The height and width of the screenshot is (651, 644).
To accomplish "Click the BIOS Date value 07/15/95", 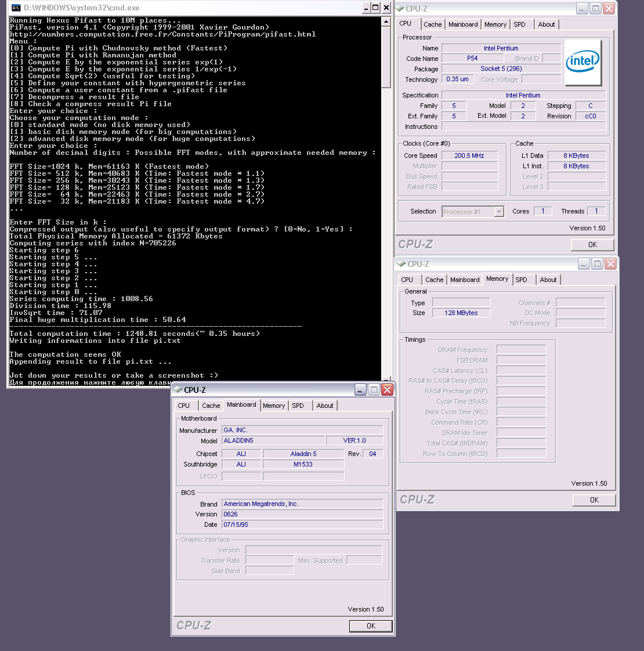I will tap(302, 525).
